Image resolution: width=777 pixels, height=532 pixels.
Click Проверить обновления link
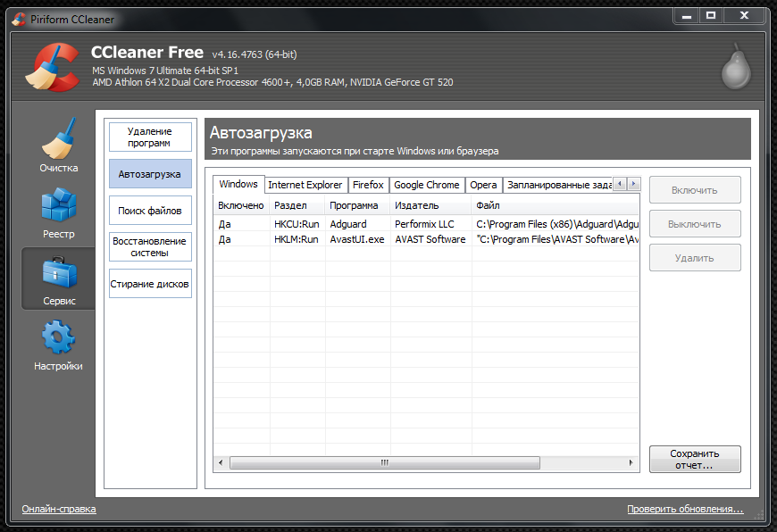click(685, 509)
